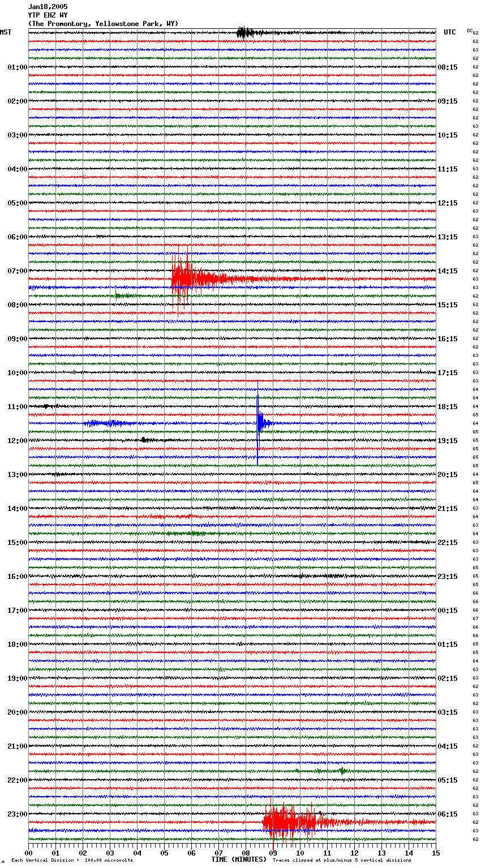Select the 17:00 MST time label
The width and height of the screenshot is (481, 868).
tap(18, 611)
